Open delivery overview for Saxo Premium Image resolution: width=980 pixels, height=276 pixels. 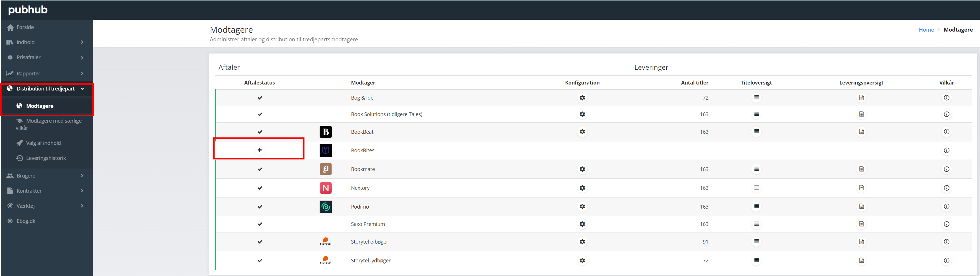[x=861, y=224]
